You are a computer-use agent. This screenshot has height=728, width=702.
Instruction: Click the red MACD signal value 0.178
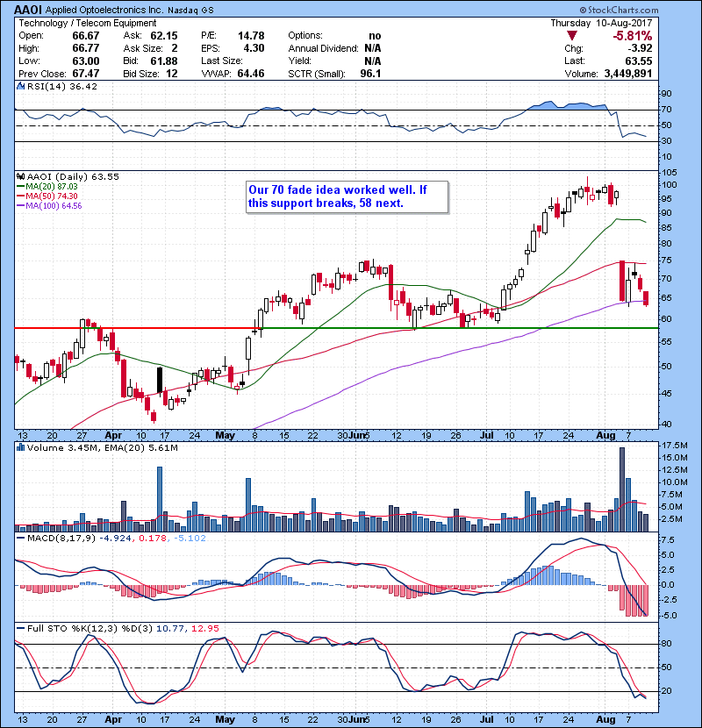click(x=153, y=539)
